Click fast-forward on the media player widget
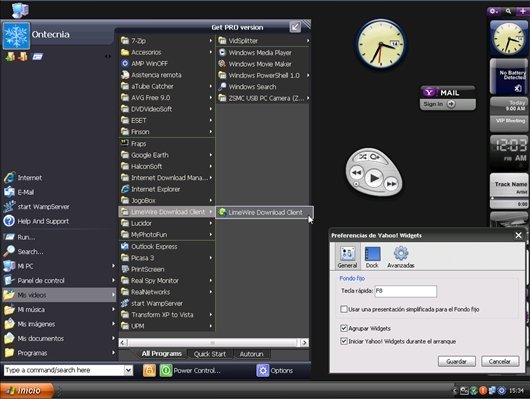This screenshot has height=399, width=530. coord(391,184)
